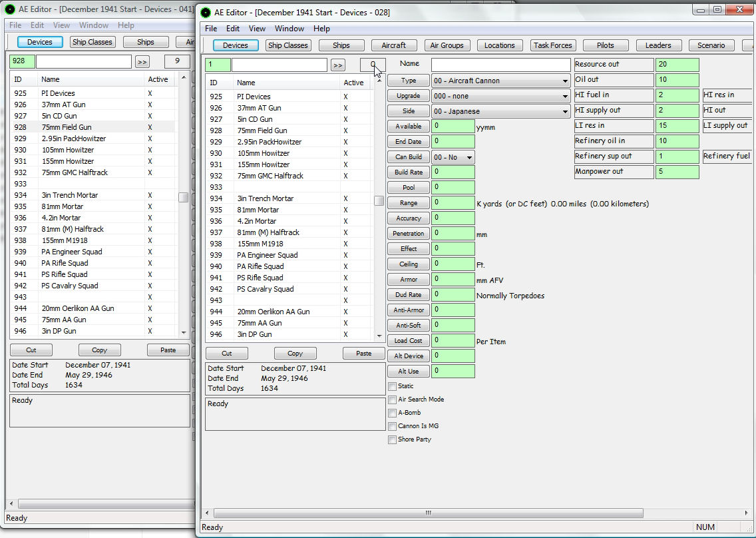Click scroll-down arrow of front device list
Image resolution: width=756 pixels, height=538 pixels.
[379, 336]
